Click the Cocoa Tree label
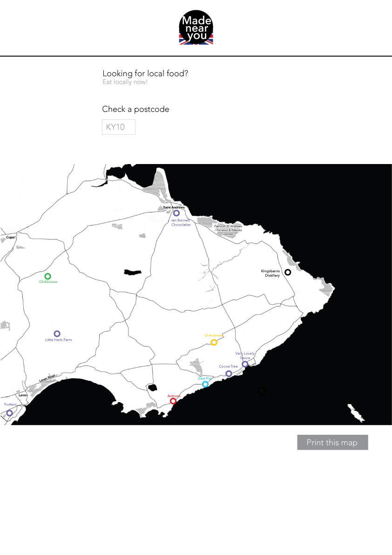This screenshot has height=555, width=392. (x=228, y=366)
